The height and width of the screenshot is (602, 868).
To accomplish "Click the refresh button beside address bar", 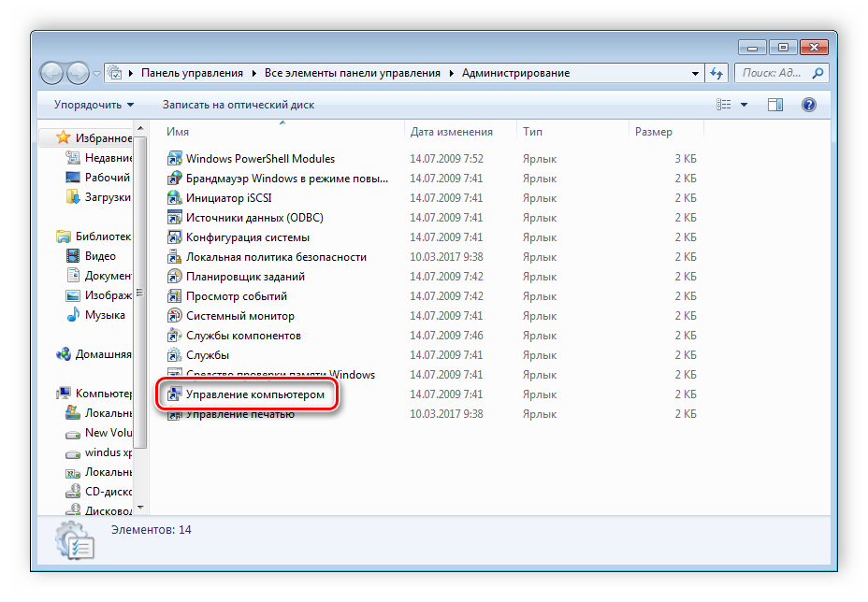I will (x=716, y=73).
